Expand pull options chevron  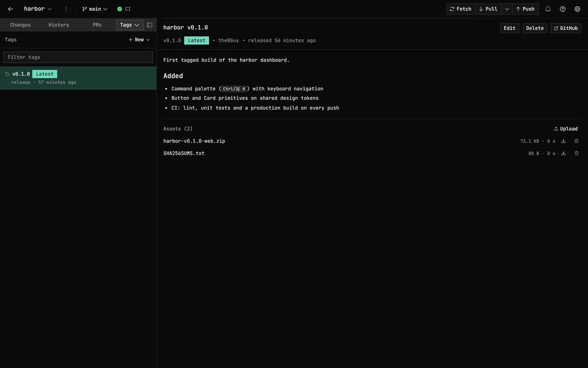pyautogui.click(x=507, y=9)
